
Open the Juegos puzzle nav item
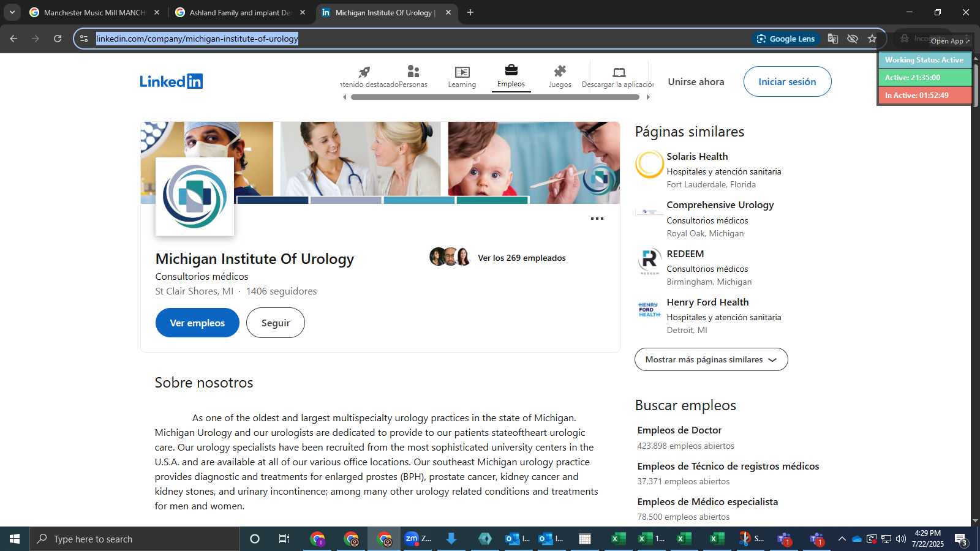[560, 77]
